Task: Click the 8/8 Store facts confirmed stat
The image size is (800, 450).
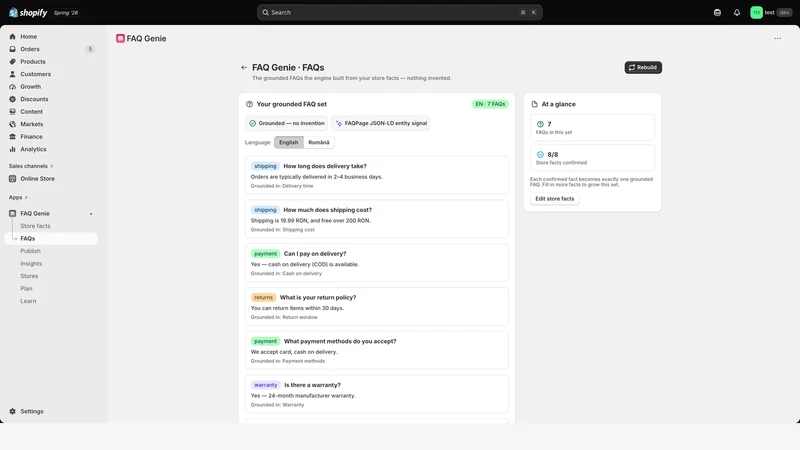Action: [592, 158]
